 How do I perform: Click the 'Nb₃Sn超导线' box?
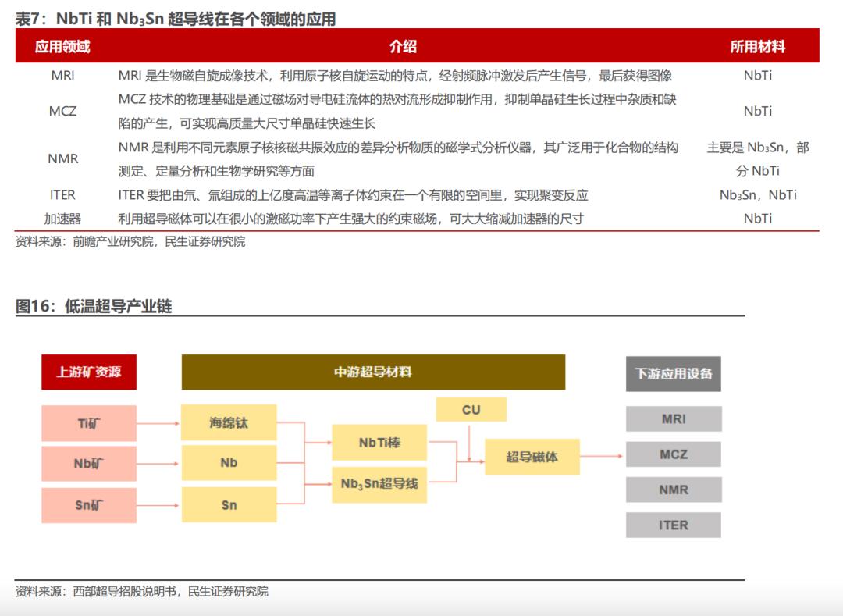(379, 484)
